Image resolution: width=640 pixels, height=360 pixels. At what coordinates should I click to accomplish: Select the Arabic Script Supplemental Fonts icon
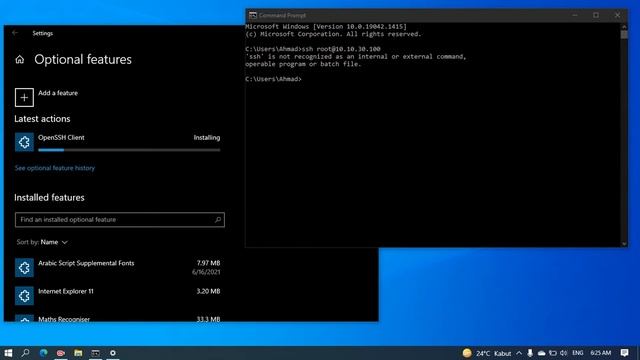[x=24, y=268]
